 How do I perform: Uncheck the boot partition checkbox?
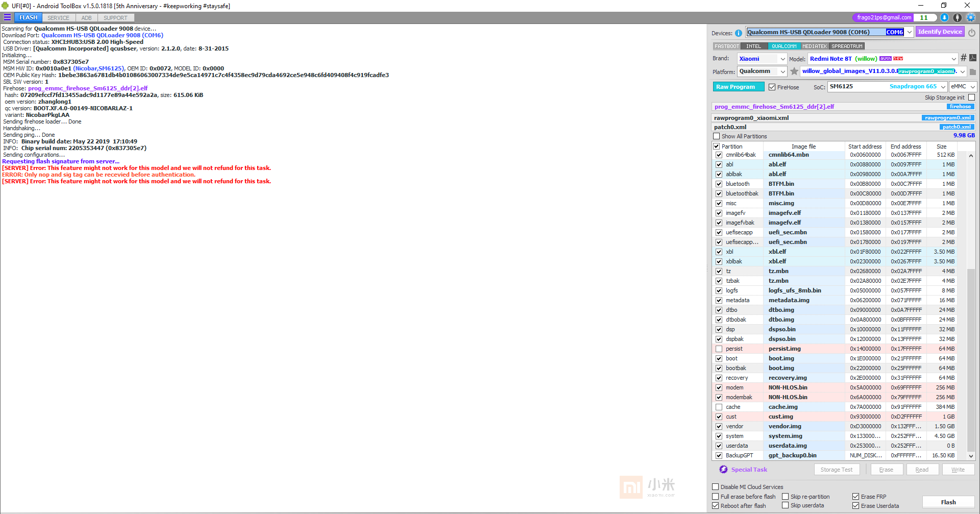click(x=719, y=359)
